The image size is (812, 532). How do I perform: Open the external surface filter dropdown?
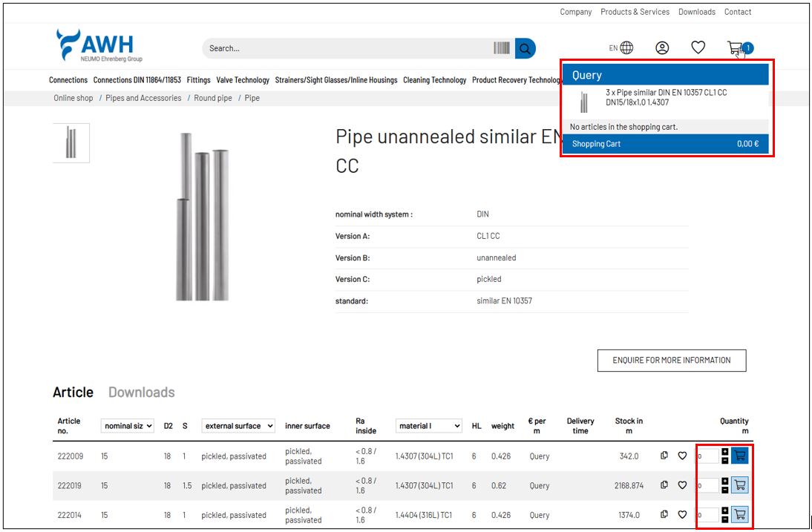238,426
